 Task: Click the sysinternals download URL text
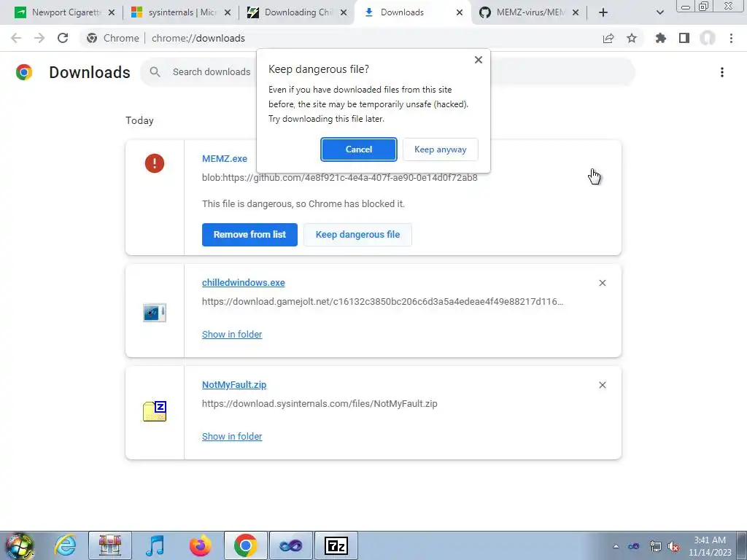[x=320, y=404]
